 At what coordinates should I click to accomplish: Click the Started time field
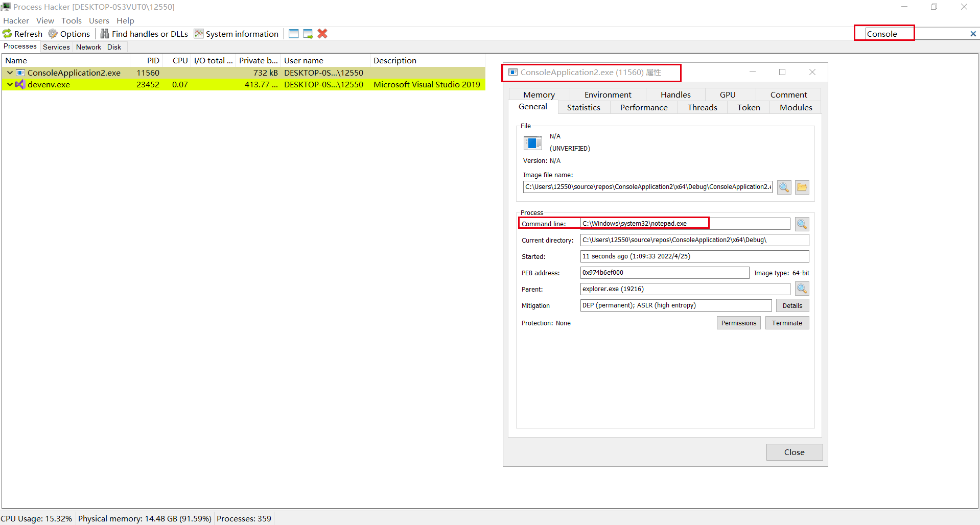coord(695,256)
